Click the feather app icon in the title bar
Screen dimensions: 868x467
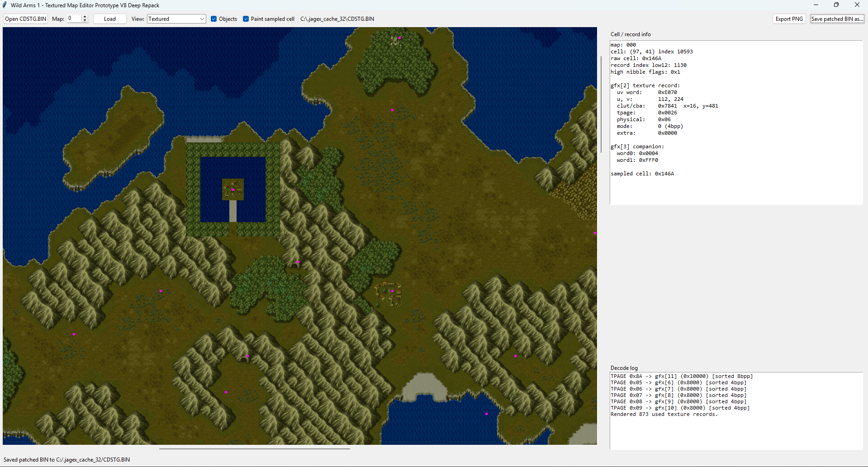click(5, 5)
